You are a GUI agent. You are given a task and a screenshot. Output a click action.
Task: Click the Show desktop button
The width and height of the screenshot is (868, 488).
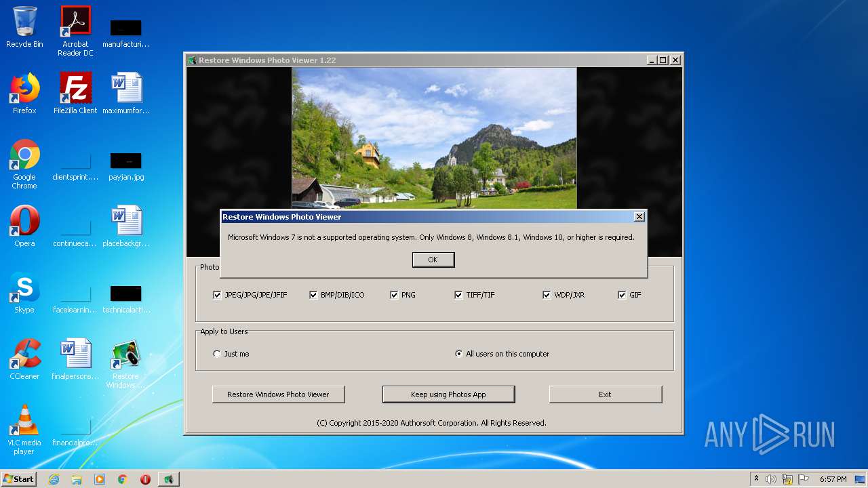click(x=861, y=479)
